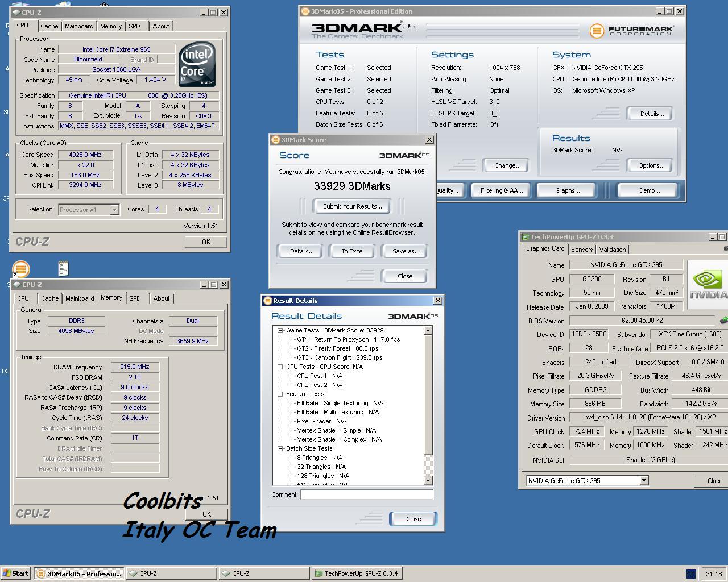Click NVIDIA SLI Enabled (2 GPUs) field
The height and width of the screenshot is (582, 728).
pyautogui.click(x=649, y=460)
